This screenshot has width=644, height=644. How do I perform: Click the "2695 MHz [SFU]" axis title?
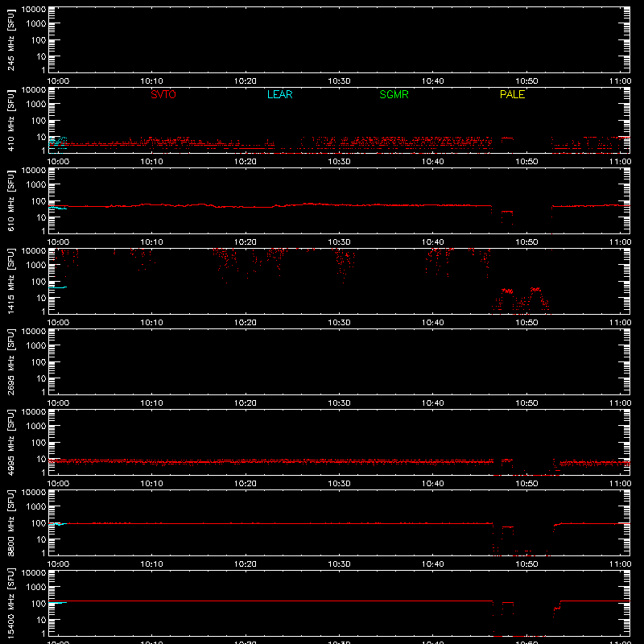pos(11,361)
